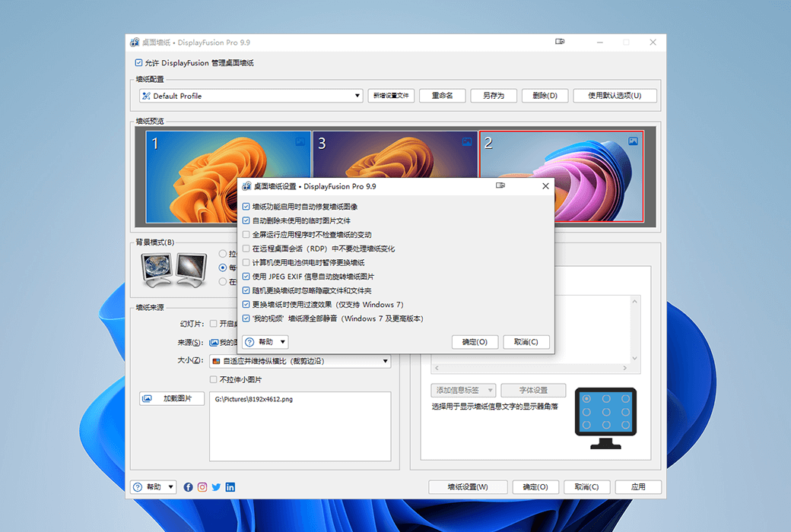The height and width of the screenshot is (532, 791).
Task: Toggle the JPEG EXIF 自动旋转墙纸图片 checkbox
Action: [x=246, y=277]
